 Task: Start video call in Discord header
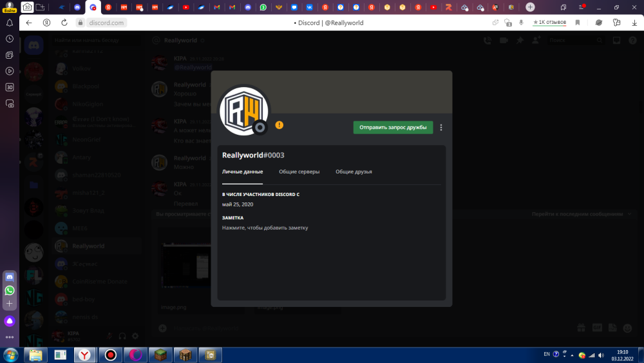(504, 40)
